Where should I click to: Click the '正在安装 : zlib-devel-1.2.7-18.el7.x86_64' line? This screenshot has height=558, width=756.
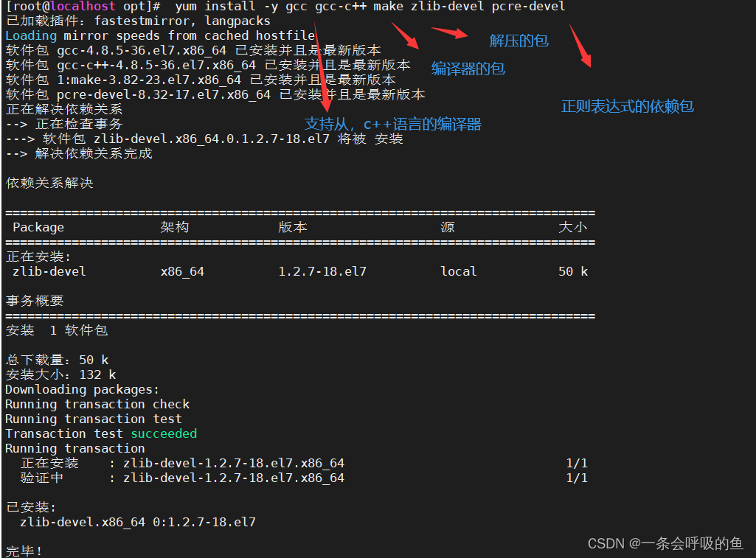coord(182,464)
